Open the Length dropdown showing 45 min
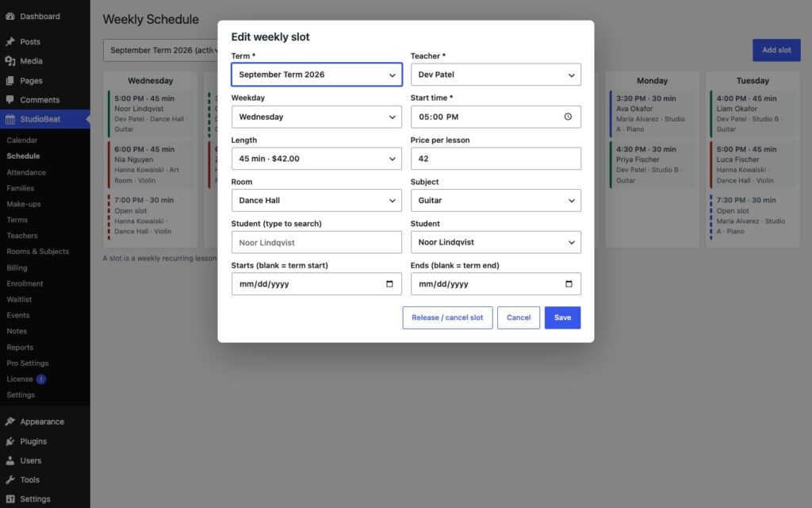 click(x=316, y=159)
